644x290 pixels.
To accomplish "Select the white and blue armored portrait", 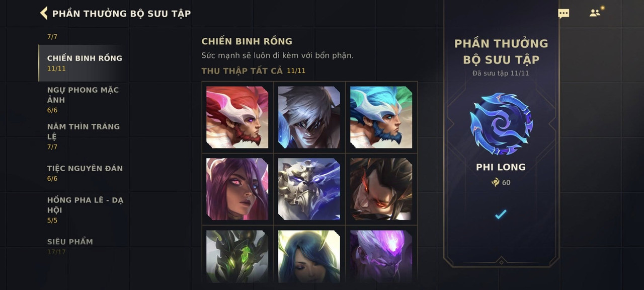I will [309, 189].
